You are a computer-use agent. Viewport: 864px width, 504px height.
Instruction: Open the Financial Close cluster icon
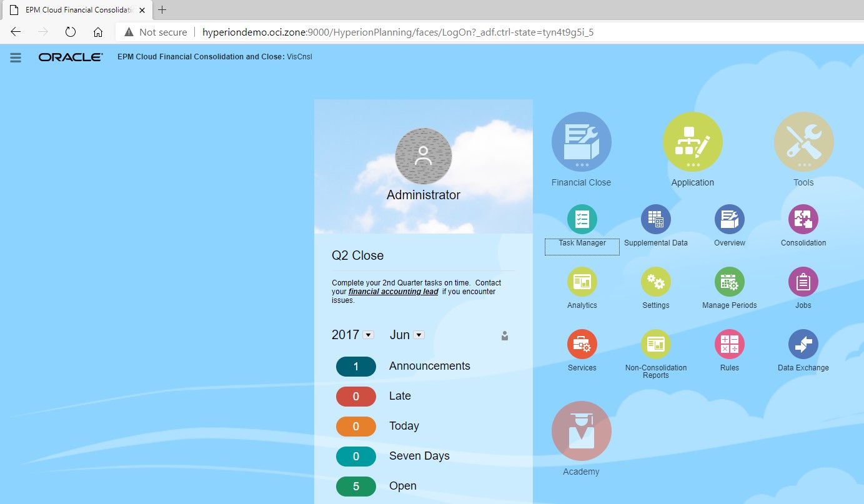(x=581, y=142)
